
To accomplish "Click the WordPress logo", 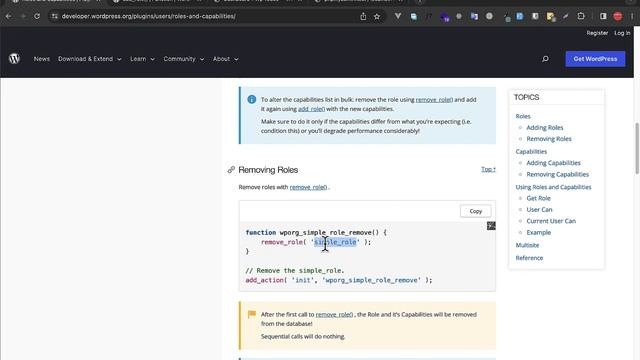I will pos(14,59).
